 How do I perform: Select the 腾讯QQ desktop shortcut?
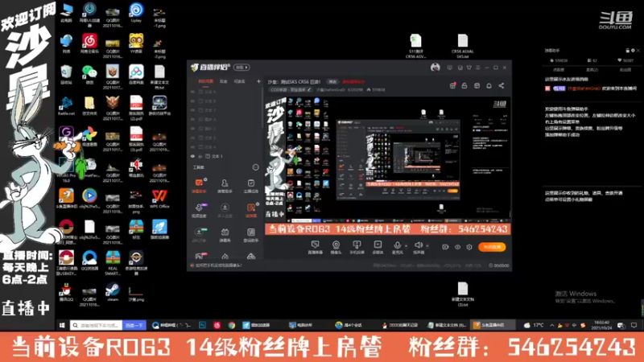click(66, 292)
